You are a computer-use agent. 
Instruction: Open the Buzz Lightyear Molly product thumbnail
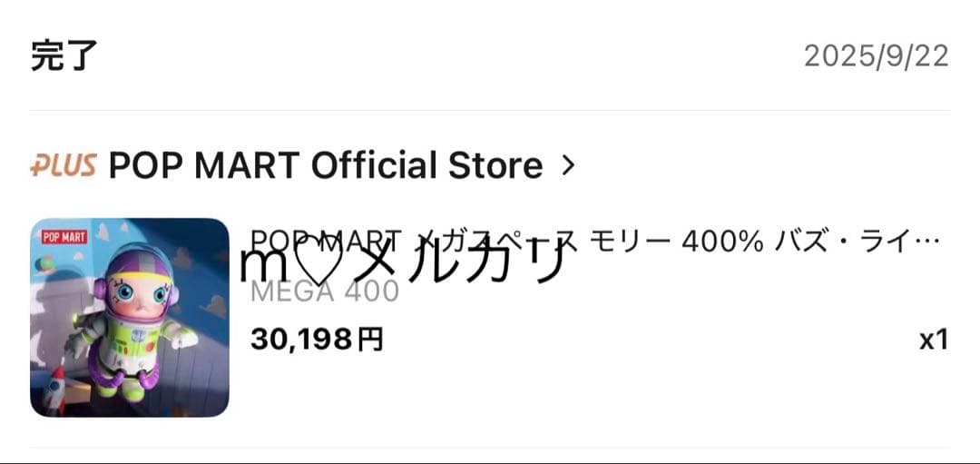130,317
